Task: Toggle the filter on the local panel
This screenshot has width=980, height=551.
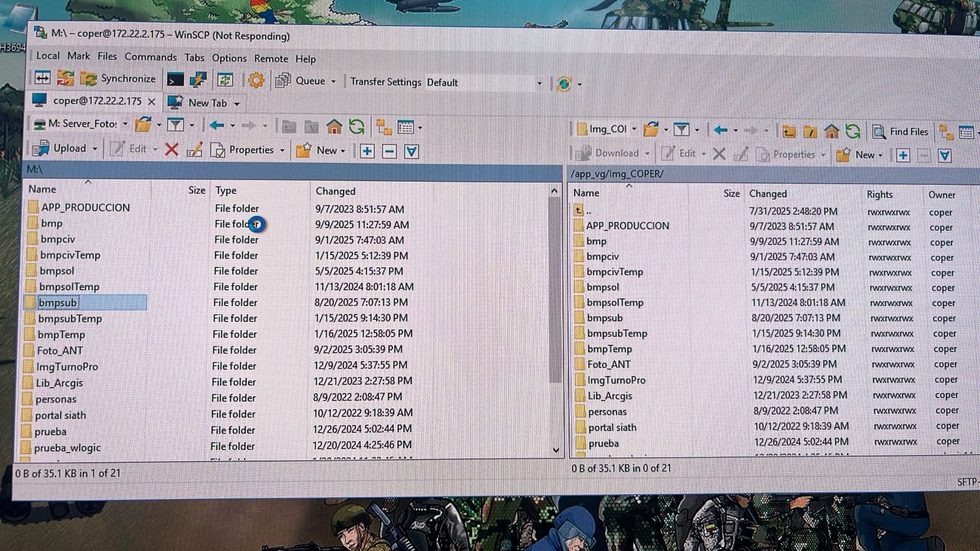Action: pos(176,125)
